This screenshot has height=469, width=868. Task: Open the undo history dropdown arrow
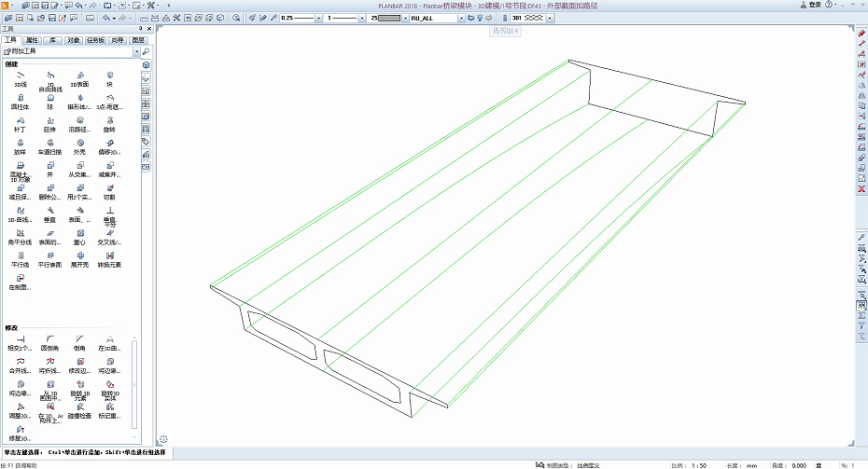click(114, 19)
